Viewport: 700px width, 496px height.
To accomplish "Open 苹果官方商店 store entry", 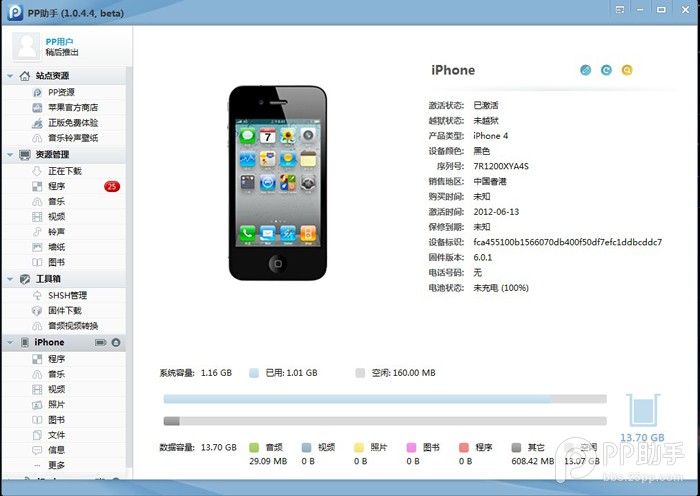I will point(63,107).
